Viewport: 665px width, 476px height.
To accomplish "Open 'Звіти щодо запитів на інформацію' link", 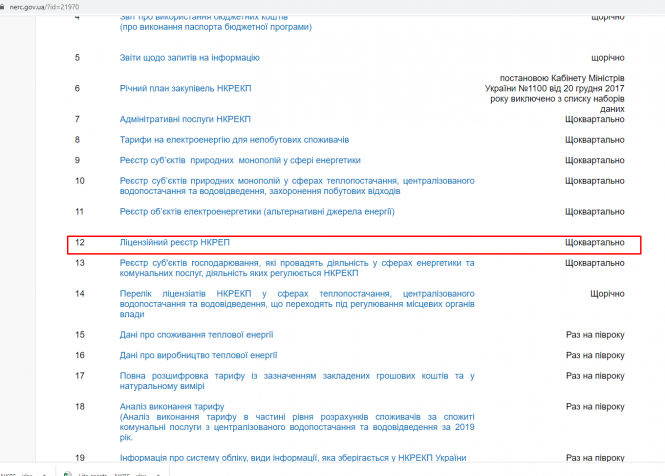I will (189, 58).
